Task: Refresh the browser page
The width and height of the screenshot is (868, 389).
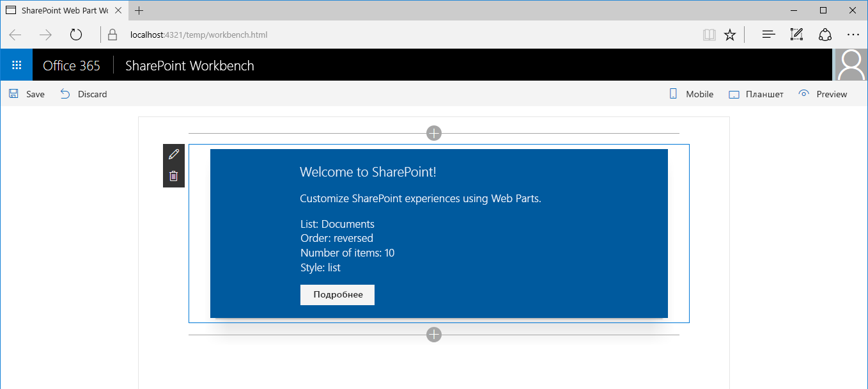Action: click(x=76, y=35)
